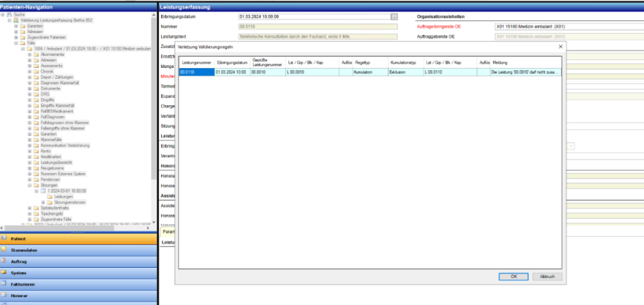The height and width of the screenshot is (305, 644).
Task: Confirm the validation dialog with OK
Action: pyautogui.click(x=513, y=276)
